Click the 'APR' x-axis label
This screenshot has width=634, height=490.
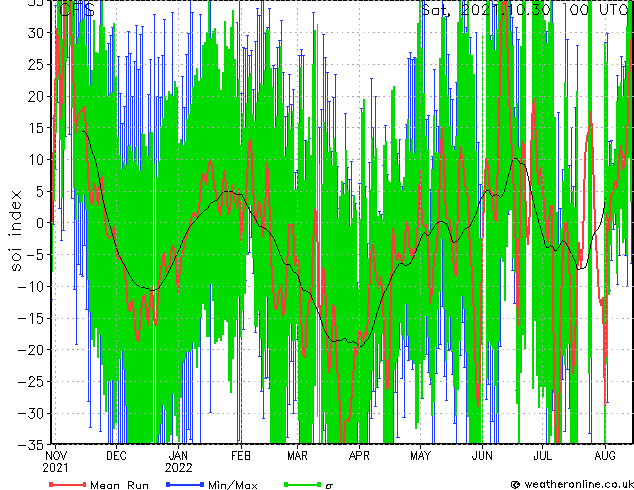tap(359, 456)
